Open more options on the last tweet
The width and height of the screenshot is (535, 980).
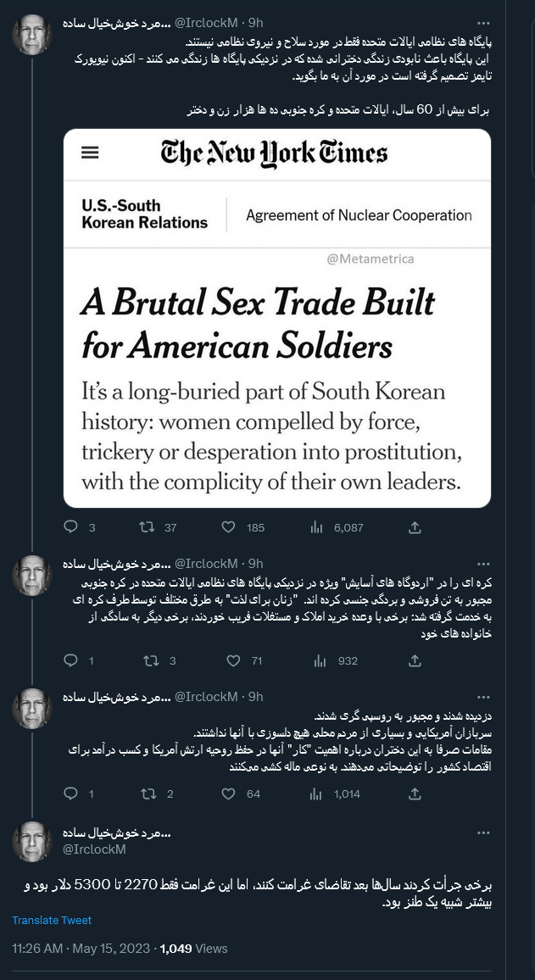(483, 833)
